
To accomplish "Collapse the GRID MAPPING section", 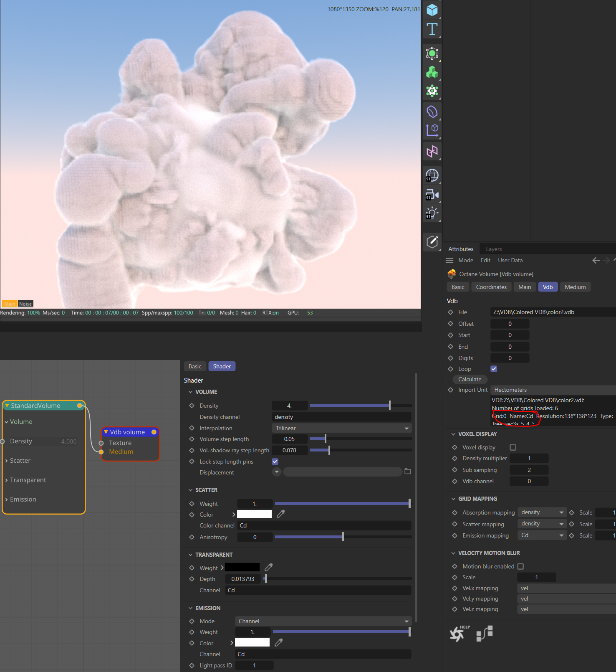I will pyautogui.click(x=453, y=499).
